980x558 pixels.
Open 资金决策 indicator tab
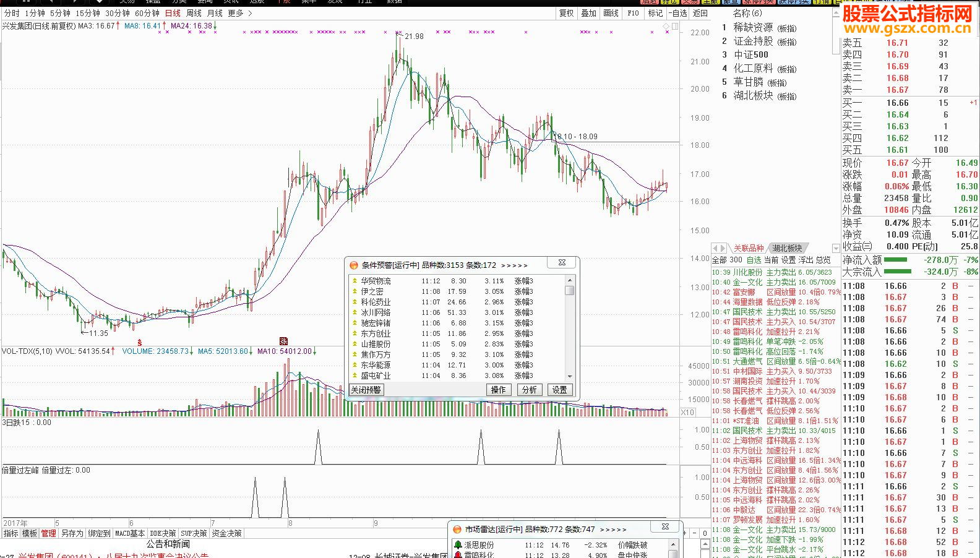[x=227, y=533]
